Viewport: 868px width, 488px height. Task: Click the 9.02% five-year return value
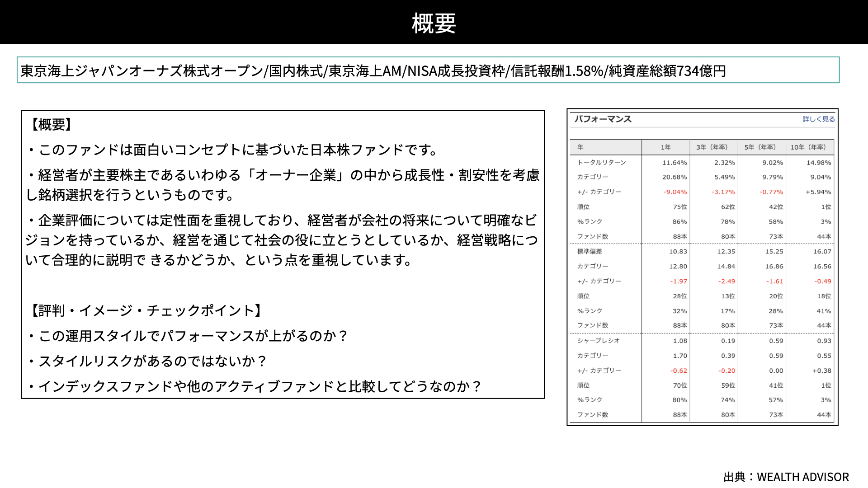point(773,163)
